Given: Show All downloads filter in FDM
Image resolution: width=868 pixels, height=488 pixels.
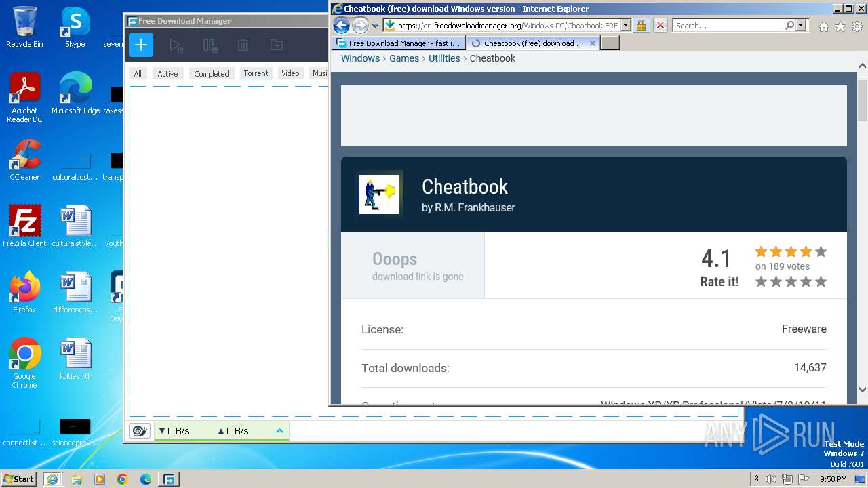Looking at the screenshot, I should 138,73.
